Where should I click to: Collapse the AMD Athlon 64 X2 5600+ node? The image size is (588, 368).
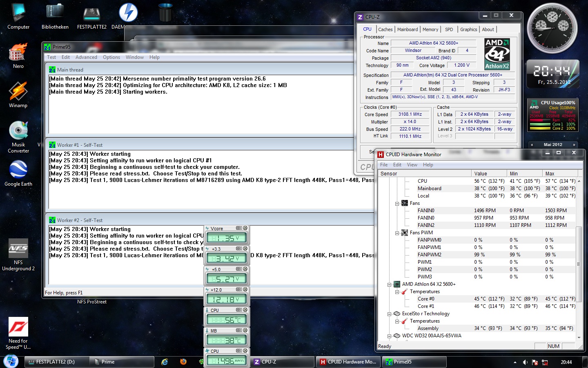390,284
